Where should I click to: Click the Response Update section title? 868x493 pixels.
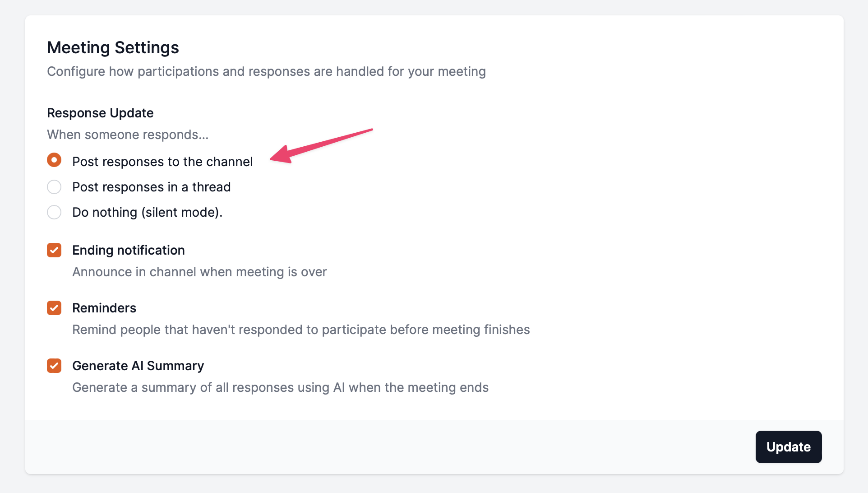click(100, 113)
